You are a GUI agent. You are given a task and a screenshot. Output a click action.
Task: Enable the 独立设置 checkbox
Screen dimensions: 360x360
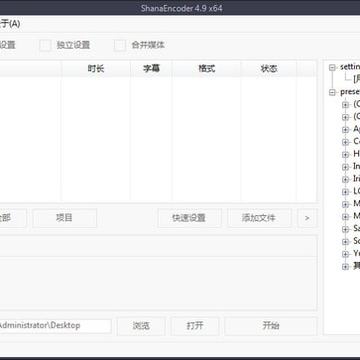(x=45, y=45)
